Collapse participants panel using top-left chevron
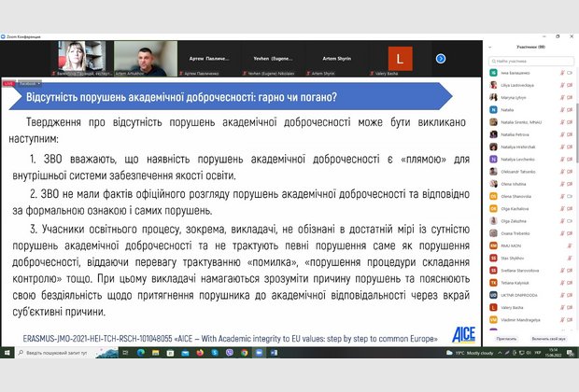579x392 pixels. pyautogui.click(x=490, y=48)
